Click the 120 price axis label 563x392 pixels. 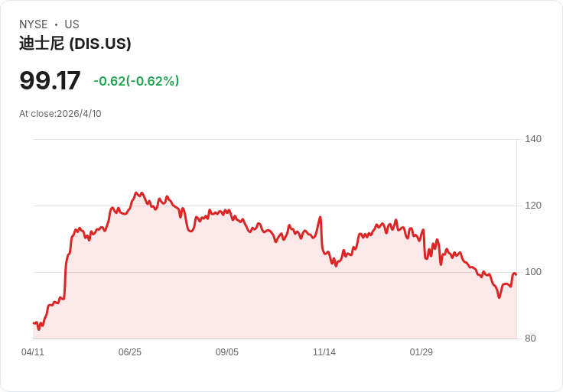coord(533,206)
